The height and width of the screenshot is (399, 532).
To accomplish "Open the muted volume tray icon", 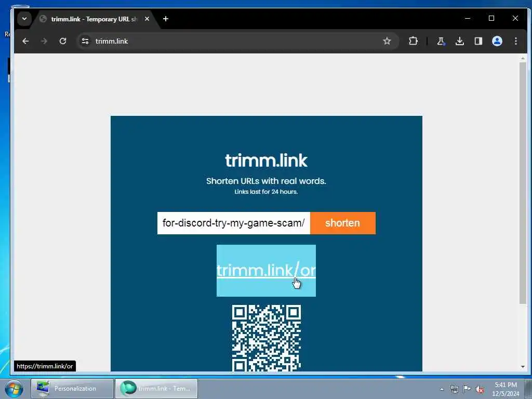I will tap(480, 389).
